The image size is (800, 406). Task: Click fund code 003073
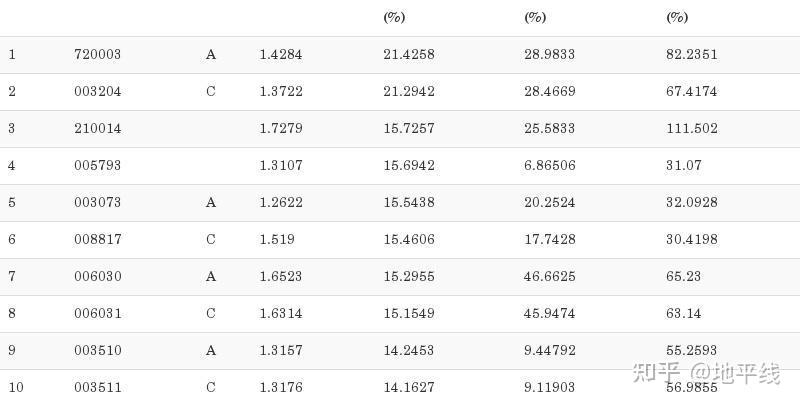[x=97, y=202]
